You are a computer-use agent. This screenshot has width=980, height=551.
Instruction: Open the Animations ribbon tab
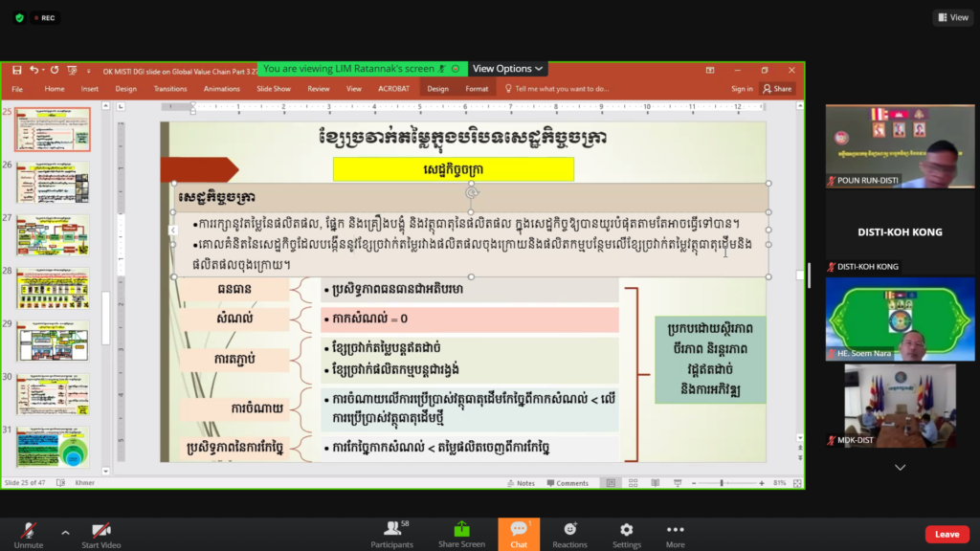[x=222, y=89]
